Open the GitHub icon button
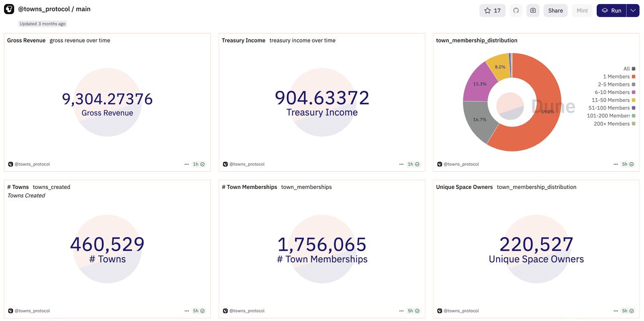This screenshot has width=644, height=321. tap(516, 11)
